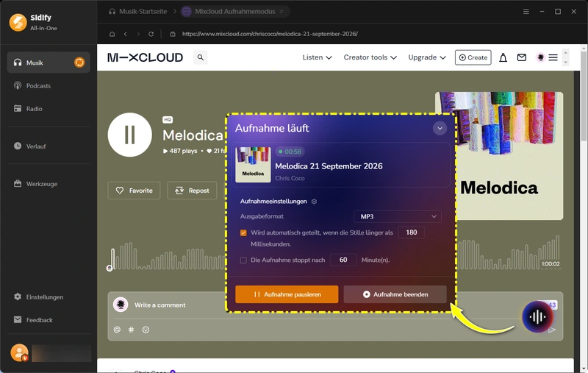The width and height of the screenshot is (588, 373).
Task: Click the site lock icon before the URL
Action: 173,34
